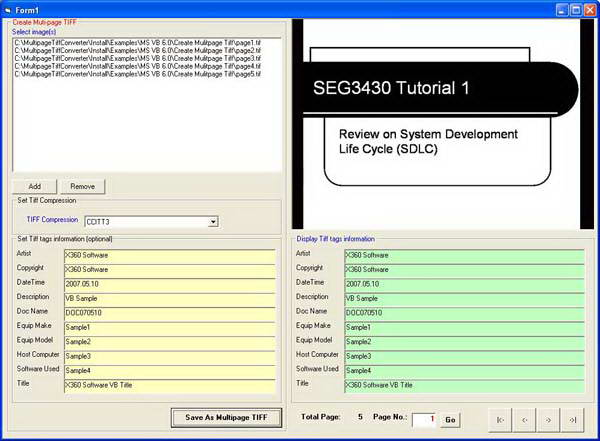600x441 pixels.
Task: Click the 'Total Page:' label
Action: point(320,417)
